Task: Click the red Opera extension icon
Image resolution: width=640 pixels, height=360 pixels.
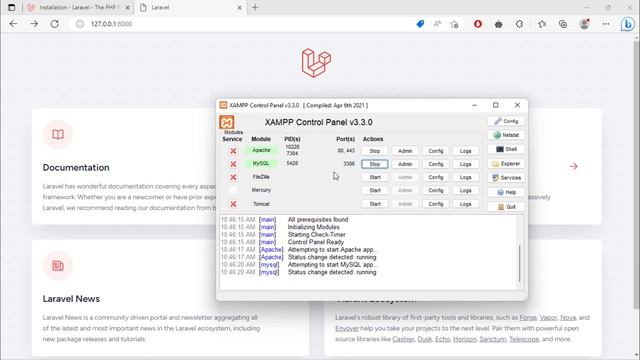Action: [478, 24]
